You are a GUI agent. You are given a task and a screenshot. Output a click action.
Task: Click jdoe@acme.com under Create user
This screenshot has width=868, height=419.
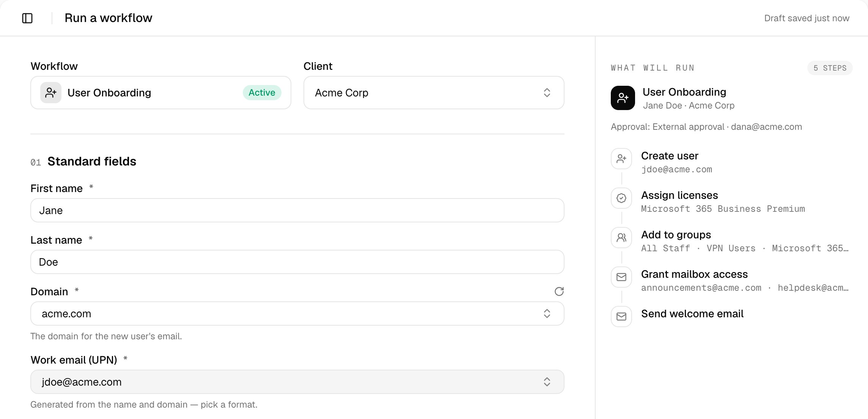pyautogui.click(x=676, y=170)
